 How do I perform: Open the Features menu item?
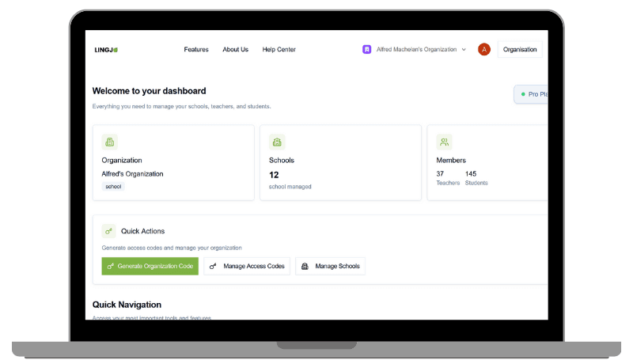point(196,50)
